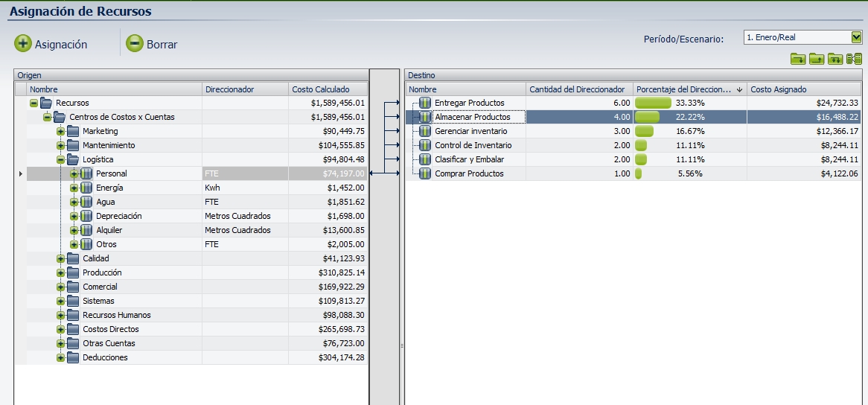Click the $13,600.85 cost cell
Viewport: 868px width, 405px height.
click(328, 230)
